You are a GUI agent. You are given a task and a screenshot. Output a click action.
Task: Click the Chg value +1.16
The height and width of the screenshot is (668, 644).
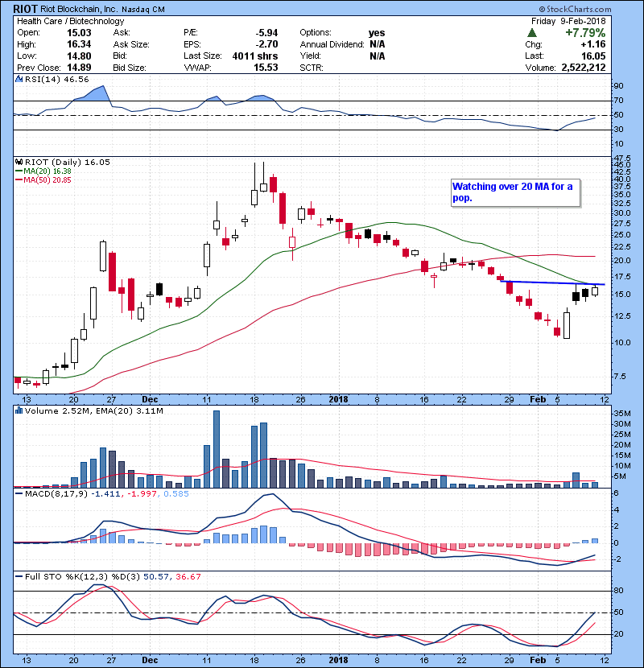[x=593, y=44]
